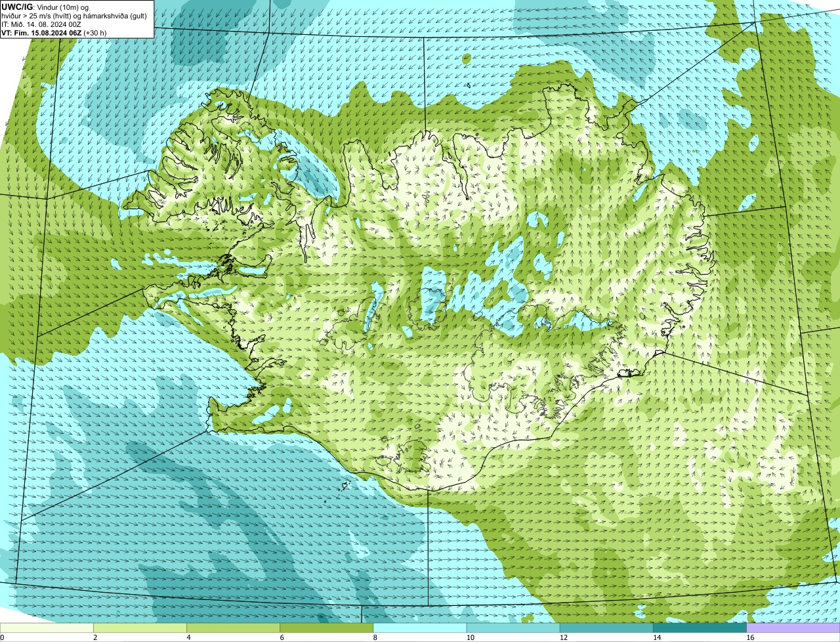Click the pale cream 0–2 m/s legend swatch
Image resolution: width=840 pixels, height=642 pixels.
(x=47, y=628)
